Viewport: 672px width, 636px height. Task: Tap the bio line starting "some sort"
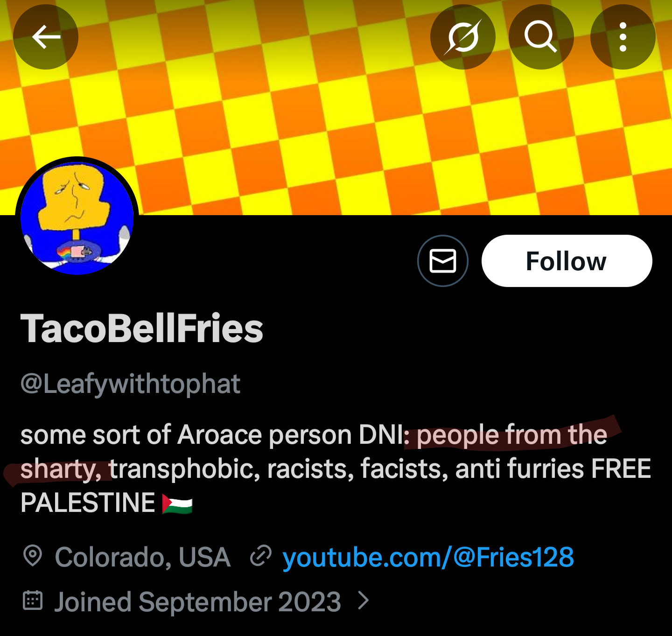coord(210,435)
